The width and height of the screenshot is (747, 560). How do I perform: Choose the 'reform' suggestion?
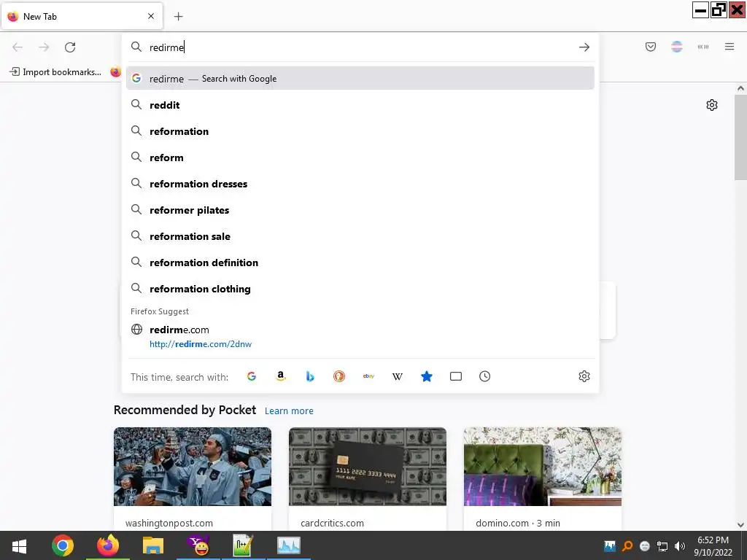coord(360,157)
